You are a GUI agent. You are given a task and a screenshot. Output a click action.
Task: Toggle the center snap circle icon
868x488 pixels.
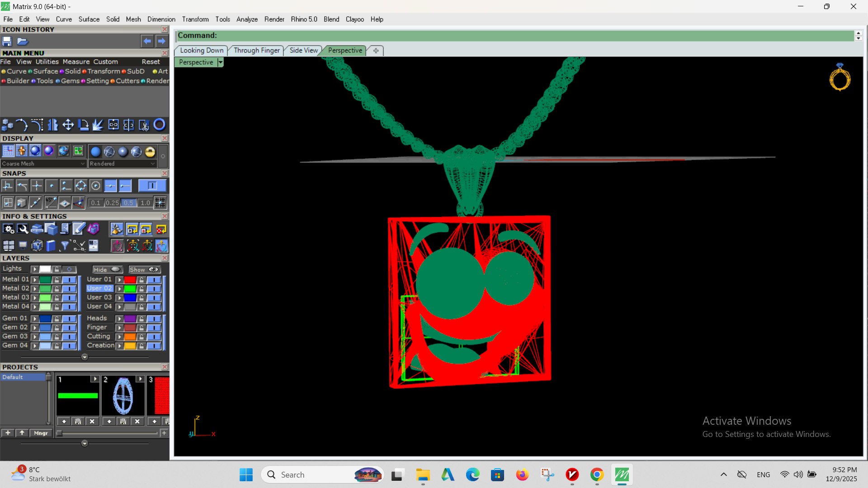point(95,186)
